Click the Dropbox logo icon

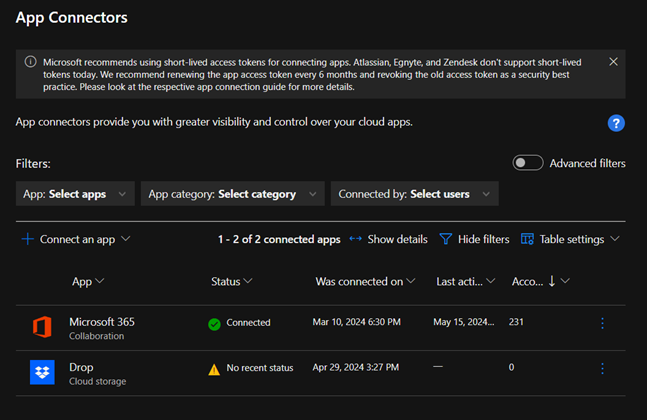(x=42, y=372)
